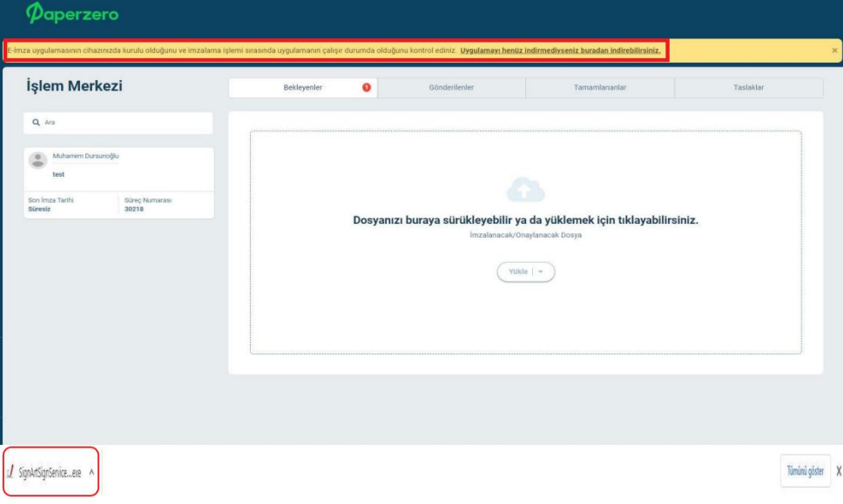Click the magnifier search icon
The image size is (843, 504).
pos(36,123)
